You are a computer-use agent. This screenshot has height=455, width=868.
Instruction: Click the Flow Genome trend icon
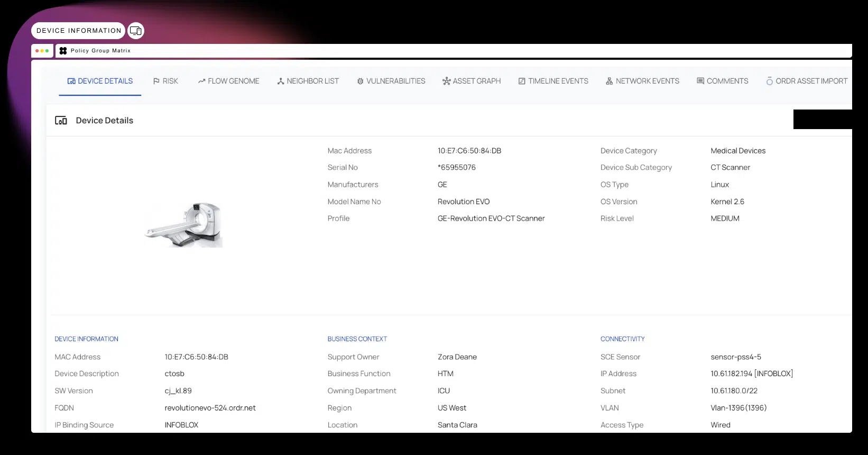[201, 81]
